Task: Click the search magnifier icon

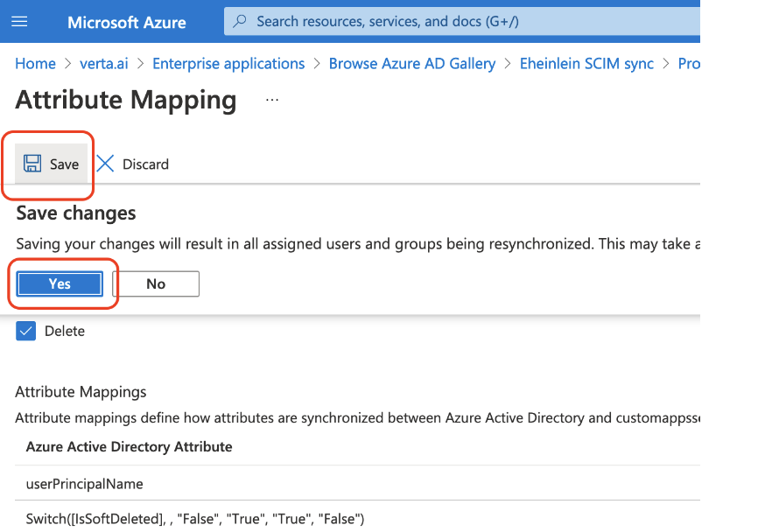Action: [240, 21]
